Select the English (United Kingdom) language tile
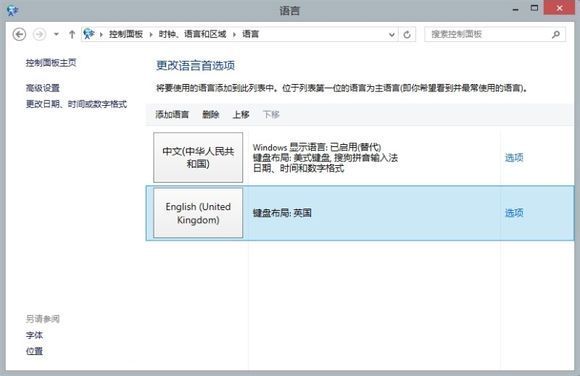Viewport: 580px width, 376px height. (x=198, y=213)
